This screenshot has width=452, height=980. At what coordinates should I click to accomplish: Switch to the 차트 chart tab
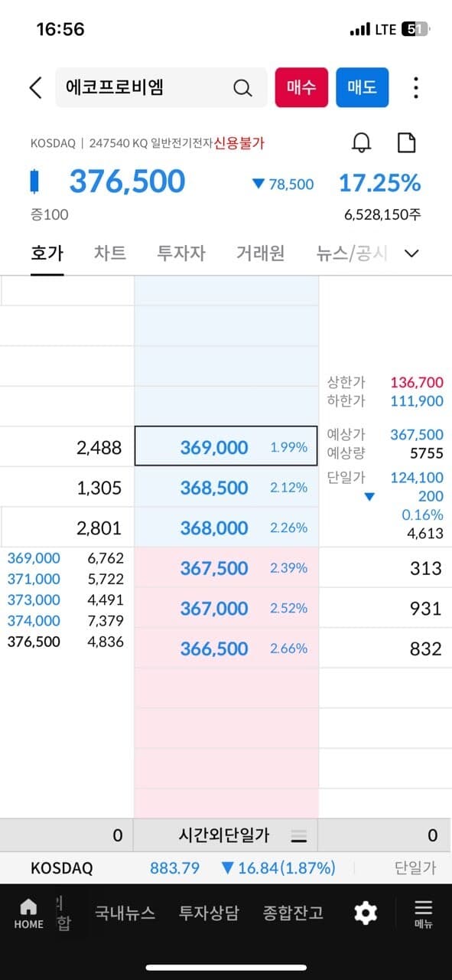click(x=109, y=253)
